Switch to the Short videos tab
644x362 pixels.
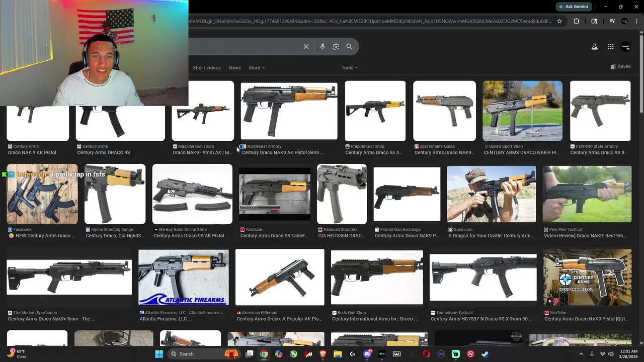click(x=207, y=67)
